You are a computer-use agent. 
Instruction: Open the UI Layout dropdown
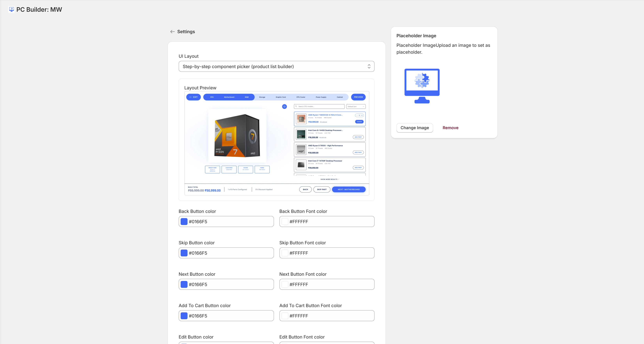click(276, 67)
